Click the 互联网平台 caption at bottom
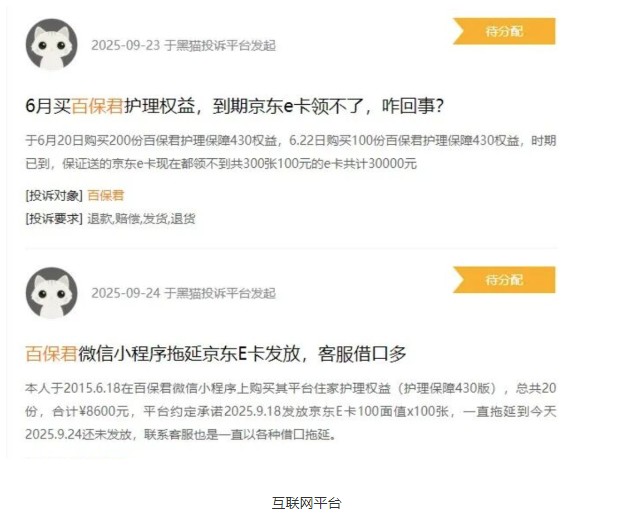This screenshot has height=519, width=644. tap(306, 503)
